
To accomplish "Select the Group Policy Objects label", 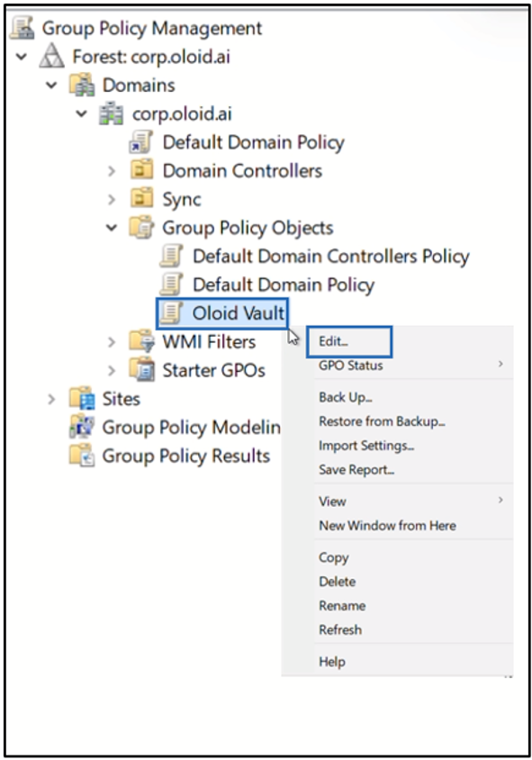I will [248, 228].
